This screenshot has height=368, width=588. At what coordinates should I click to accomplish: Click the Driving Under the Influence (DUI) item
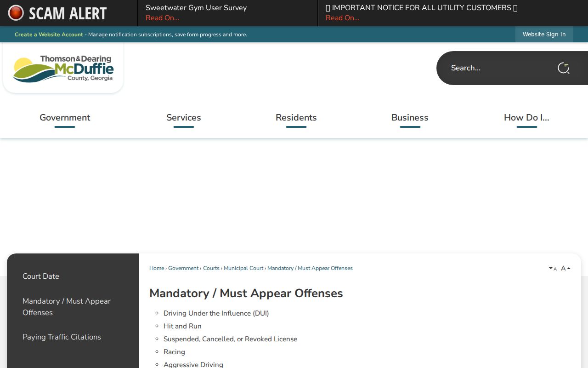[216, 313]
